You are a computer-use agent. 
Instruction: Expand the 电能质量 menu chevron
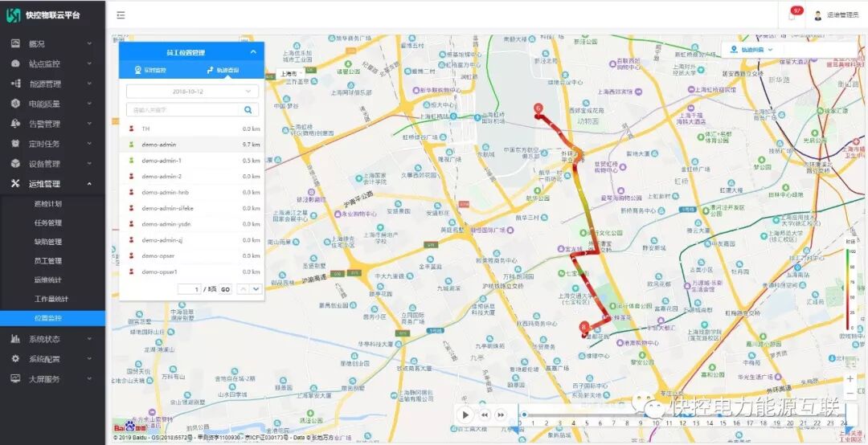(90, 104)
